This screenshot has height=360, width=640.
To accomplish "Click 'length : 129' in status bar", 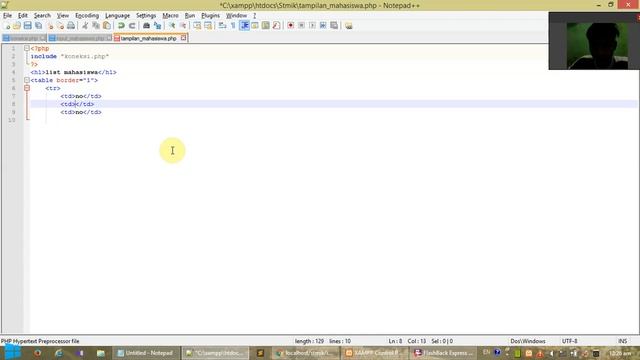I will [309, 341].
